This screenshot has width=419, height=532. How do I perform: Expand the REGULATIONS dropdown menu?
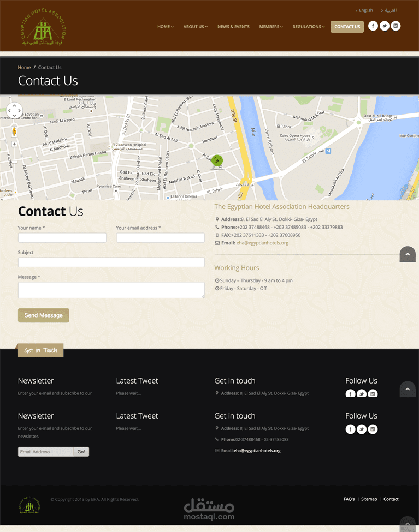tap(309, 27)
